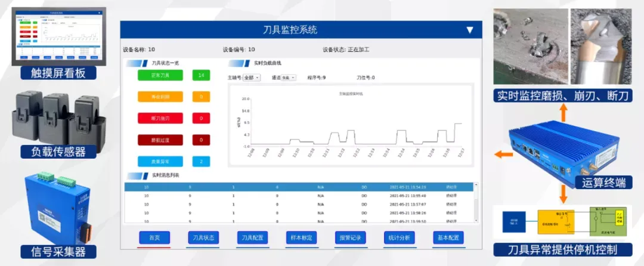Select the highlighted first message list row

(x=299, y=187)
